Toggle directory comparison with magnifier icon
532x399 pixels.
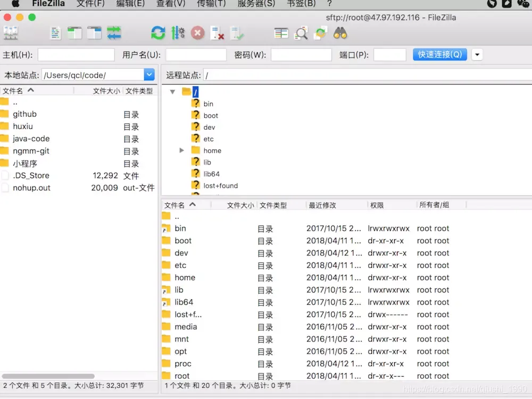(x=301, y=33)
